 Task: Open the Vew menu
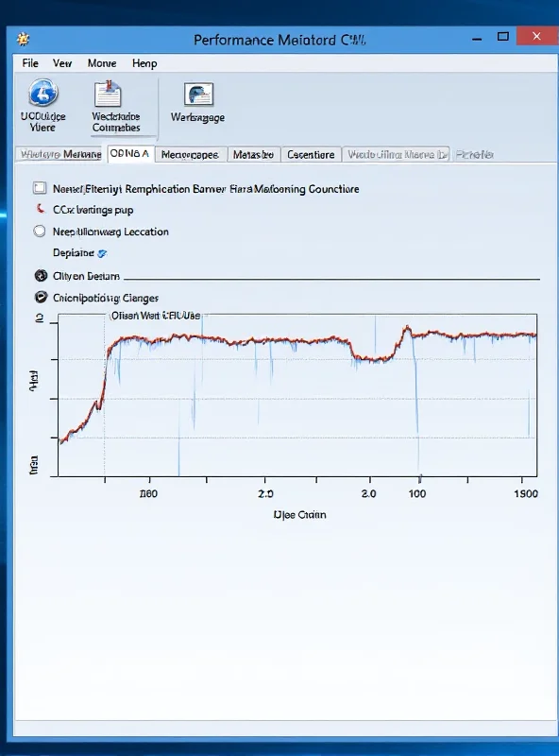pos(62,63)
